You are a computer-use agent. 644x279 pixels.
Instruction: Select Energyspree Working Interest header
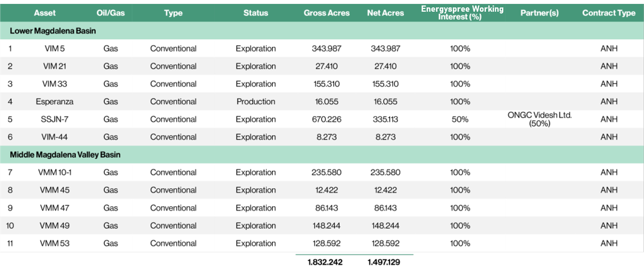[462, 12]
